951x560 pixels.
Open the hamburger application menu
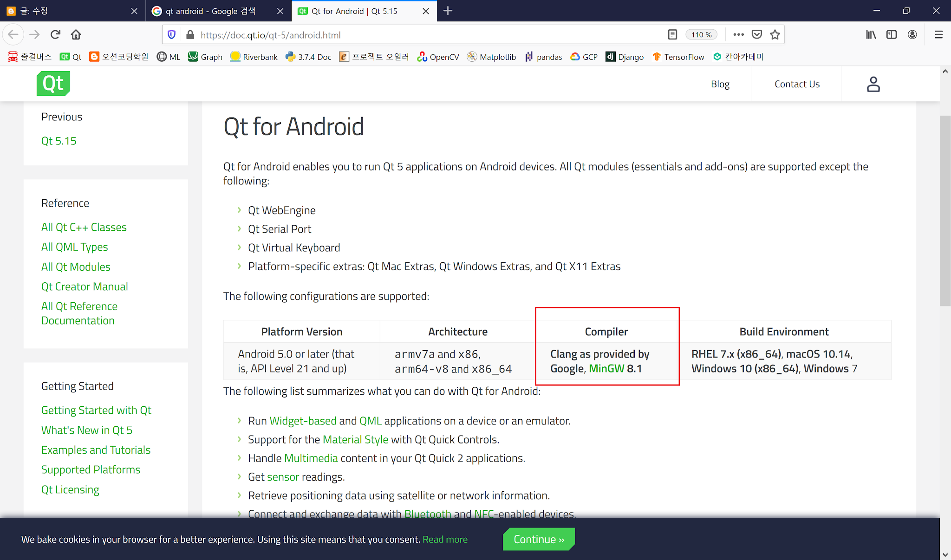938,34
